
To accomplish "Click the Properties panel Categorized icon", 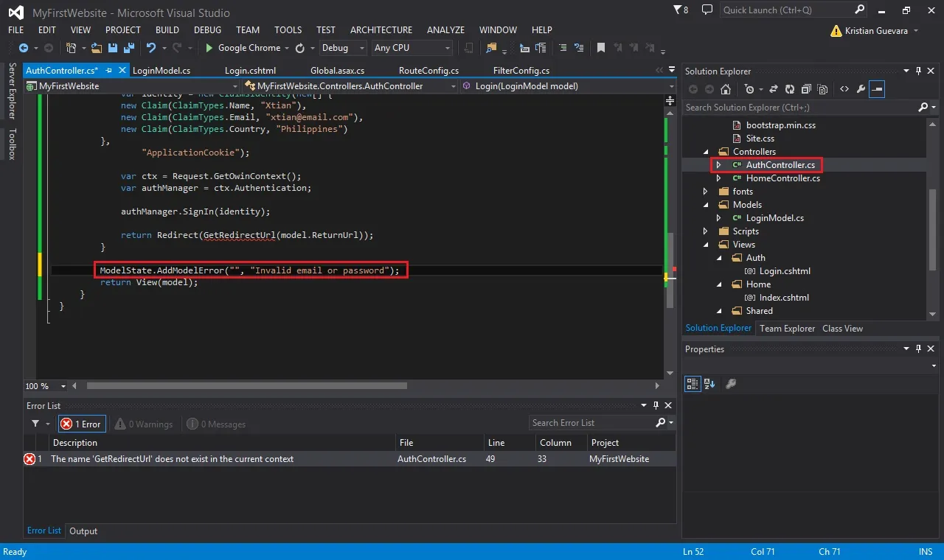I will (693, 384).
